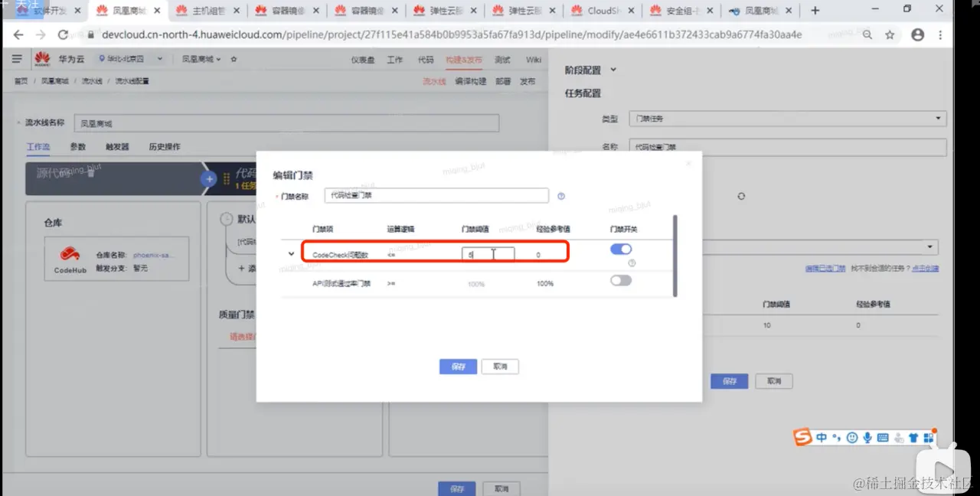980x496 pixels.
Task: Click 取消 in the 编辑门禁 dialog
Action: [x=500, y=367]
